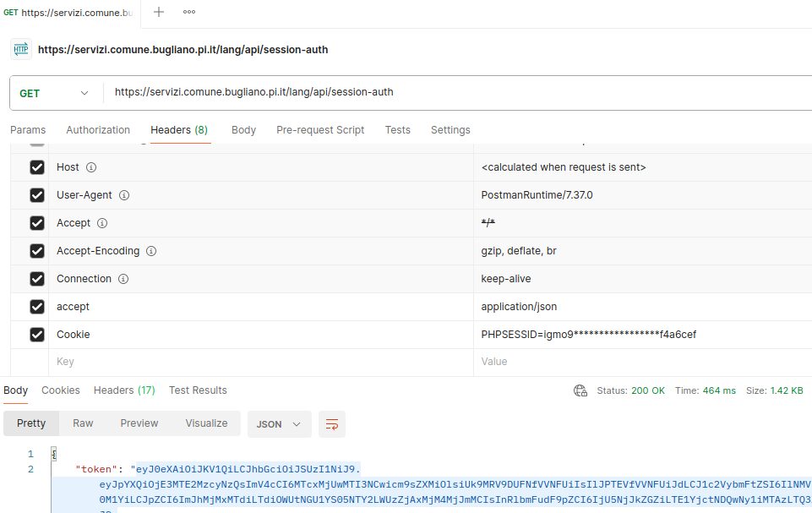The height and width of the screenshot is (513, 812).
Task: Click the info icon next to Connection
Action: (x=123, y=279)
